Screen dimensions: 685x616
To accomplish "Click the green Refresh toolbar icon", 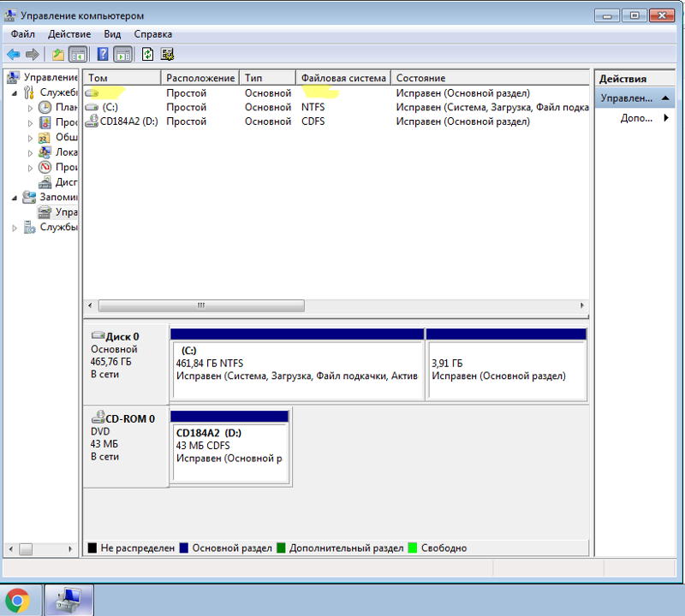I will 147,54.
